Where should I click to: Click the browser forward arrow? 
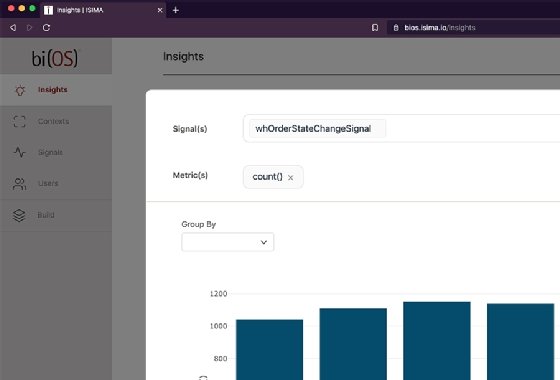[29, 28]
